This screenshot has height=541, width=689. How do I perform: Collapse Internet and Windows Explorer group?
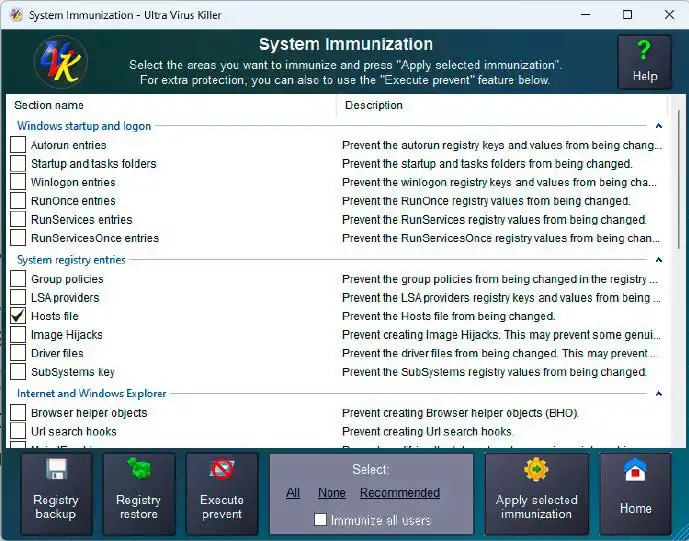point(659,393)
